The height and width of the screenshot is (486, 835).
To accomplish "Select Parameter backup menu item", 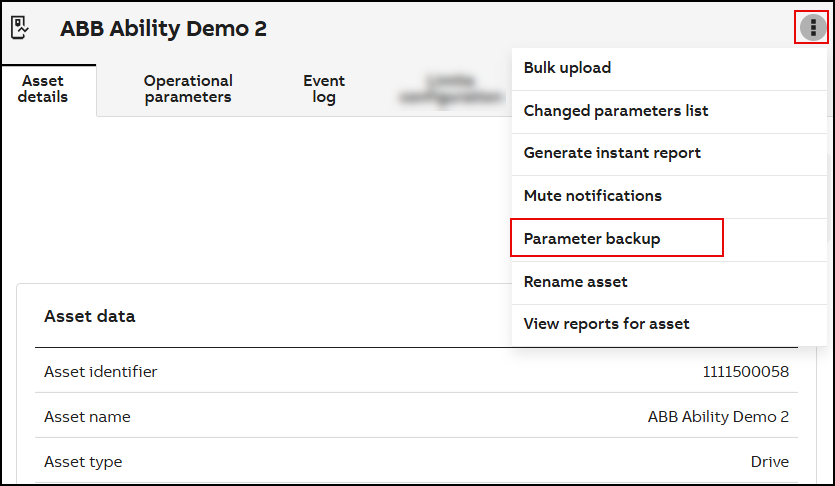I will (x=592, y=239).
